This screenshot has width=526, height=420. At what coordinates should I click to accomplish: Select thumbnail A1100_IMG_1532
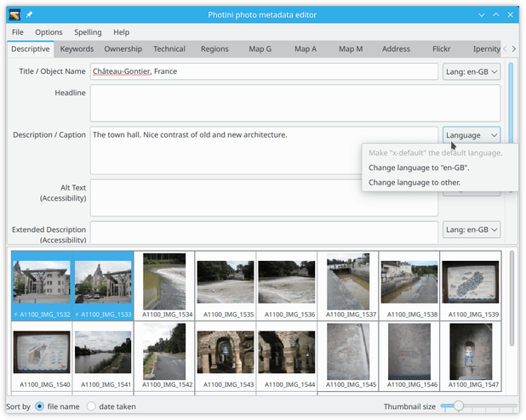[x=42, y=286]
